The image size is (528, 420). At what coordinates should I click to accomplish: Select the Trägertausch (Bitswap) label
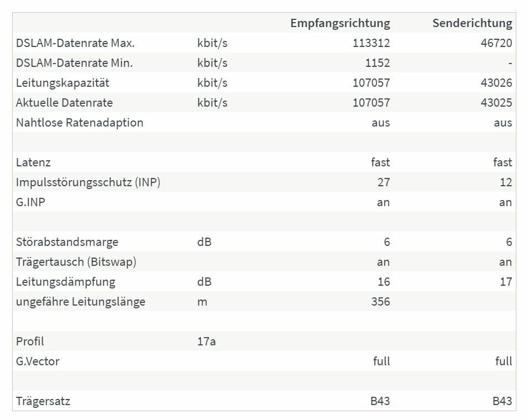pos(76,262)
